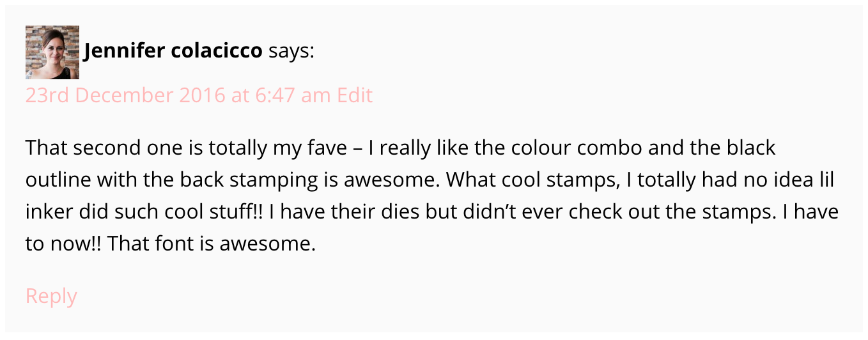Image resolution: width=868 pixels, height=340 pixels.
Task: Click the word "says:" after the author name
Action: [x=291, y=51]
